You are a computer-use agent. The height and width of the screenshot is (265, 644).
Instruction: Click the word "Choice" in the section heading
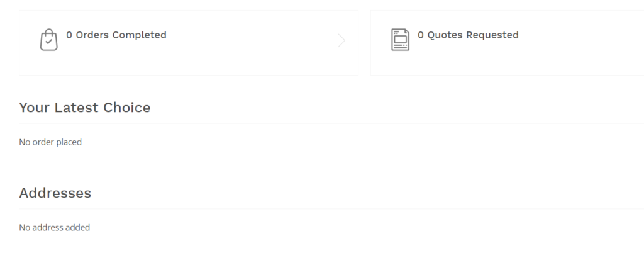coord(127,108)
